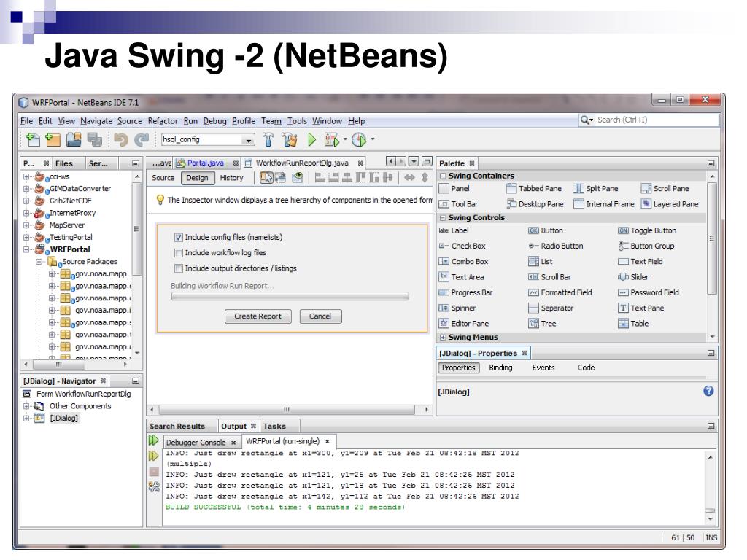Click the Redo arrow in the toolbar
The width and height of the screenshot is (747, 560).
tap(142, 139)
